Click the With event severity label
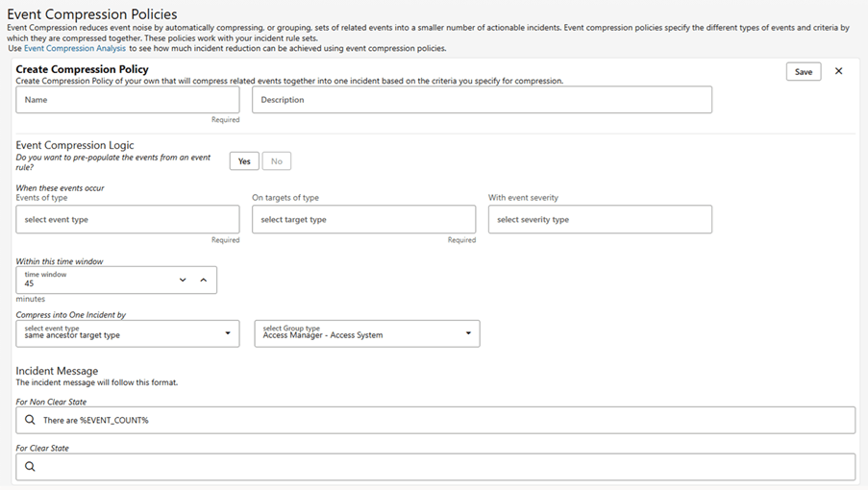 [523, 197]
